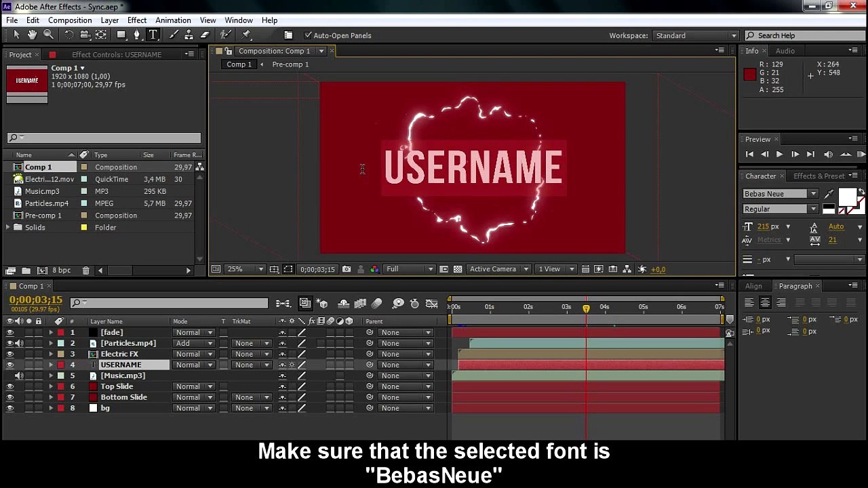This screenshot has height=488, width=868.
Task: Hide the Top Slide layer eye icon
Action: click(9, 386)
